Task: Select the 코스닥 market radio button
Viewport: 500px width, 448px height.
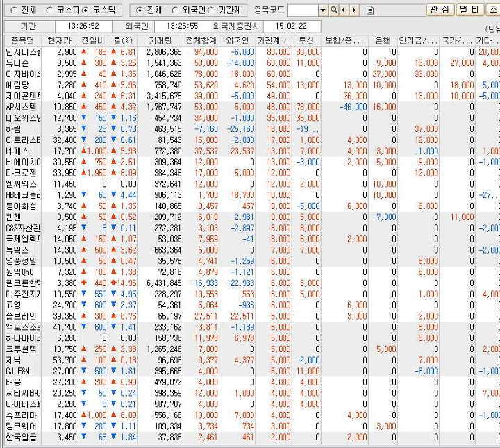Action: point(85,10)
